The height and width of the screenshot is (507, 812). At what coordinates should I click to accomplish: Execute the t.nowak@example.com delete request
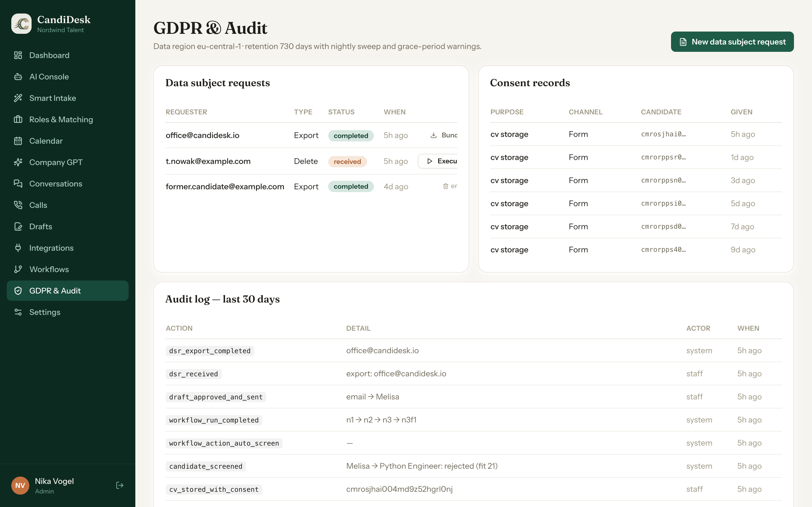point(438,161)
